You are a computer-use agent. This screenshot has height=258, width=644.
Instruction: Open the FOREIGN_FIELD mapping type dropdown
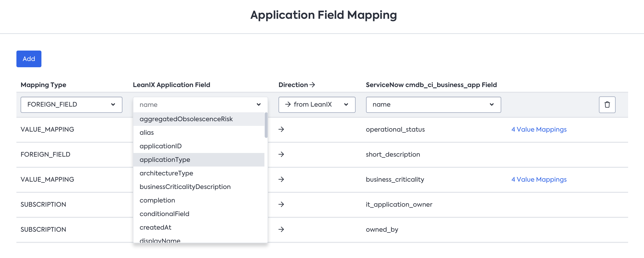pyautogui.click(x=71, y=105)
